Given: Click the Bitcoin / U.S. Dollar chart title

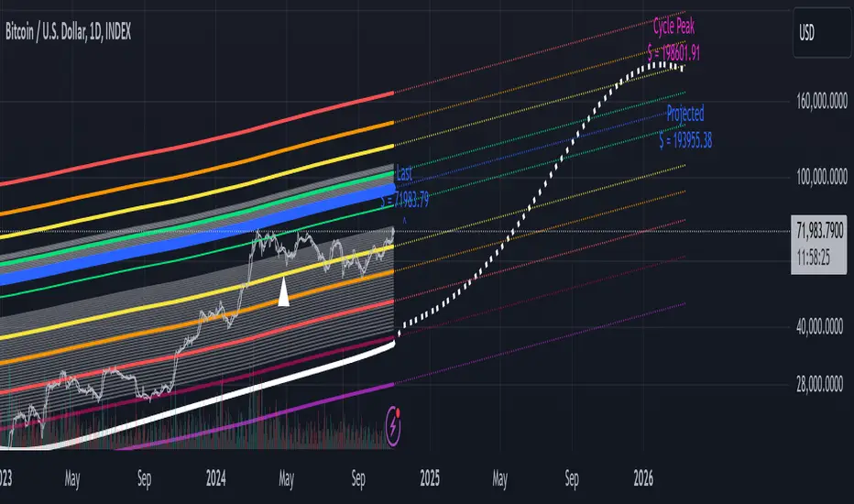Looking at the screenshot, I should (x=69, y=32).
